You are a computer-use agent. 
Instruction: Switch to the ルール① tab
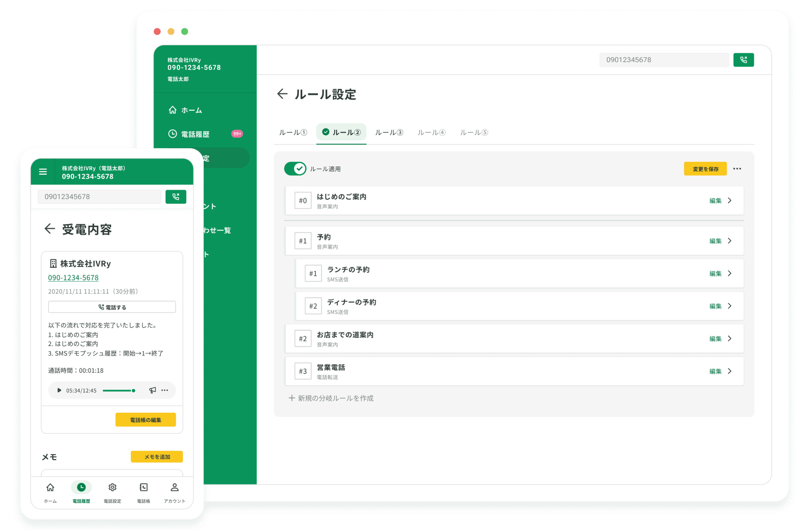[293, 132]
